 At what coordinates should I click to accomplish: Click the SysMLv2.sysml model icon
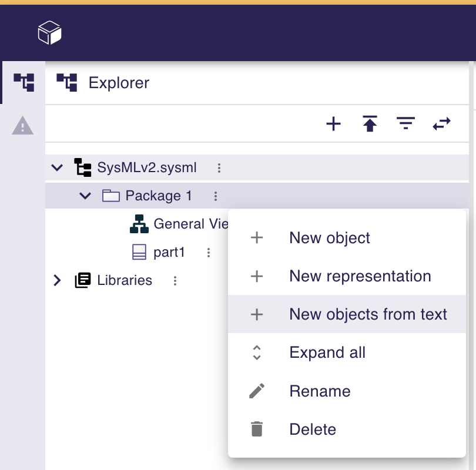83,167
